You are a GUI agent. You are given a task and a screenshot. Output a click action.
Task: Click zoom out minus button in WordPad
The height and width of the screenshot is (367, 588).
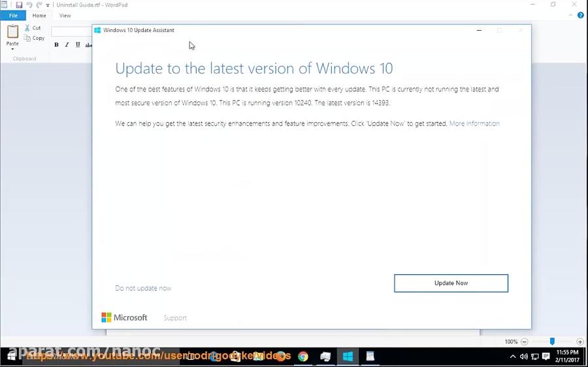[x=524, y=342]
